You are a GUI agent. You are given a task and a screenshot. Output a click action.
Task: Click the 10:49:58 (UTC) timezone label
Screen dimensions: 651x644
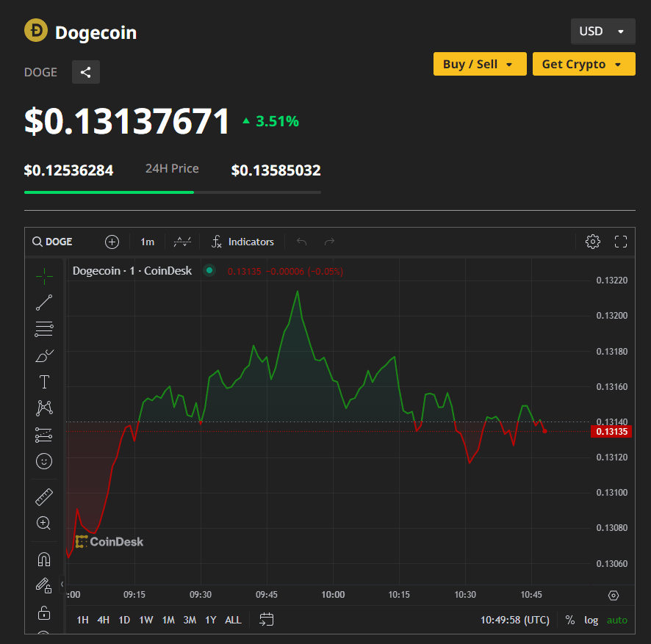[515, 620]
